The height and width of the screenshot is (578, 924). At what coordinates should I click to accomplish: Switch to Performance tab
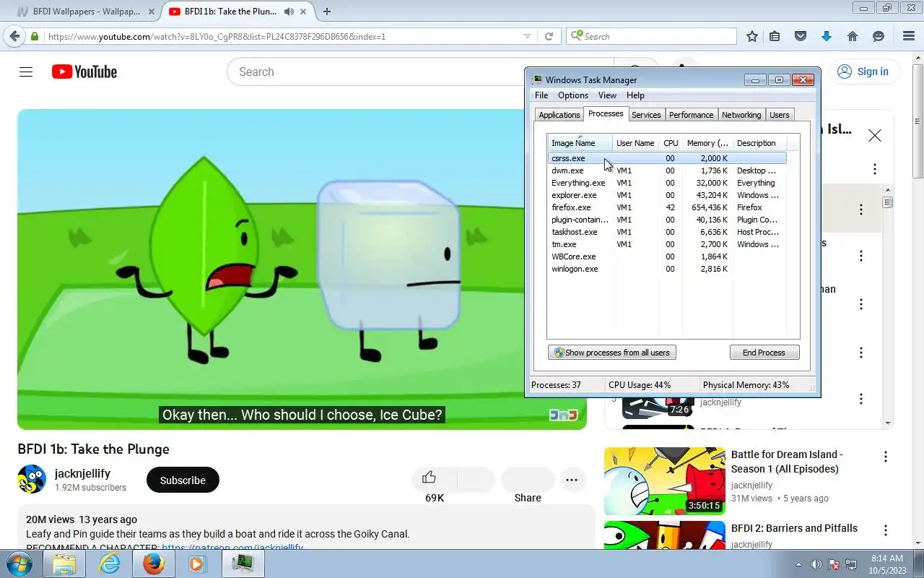(691, 115)
